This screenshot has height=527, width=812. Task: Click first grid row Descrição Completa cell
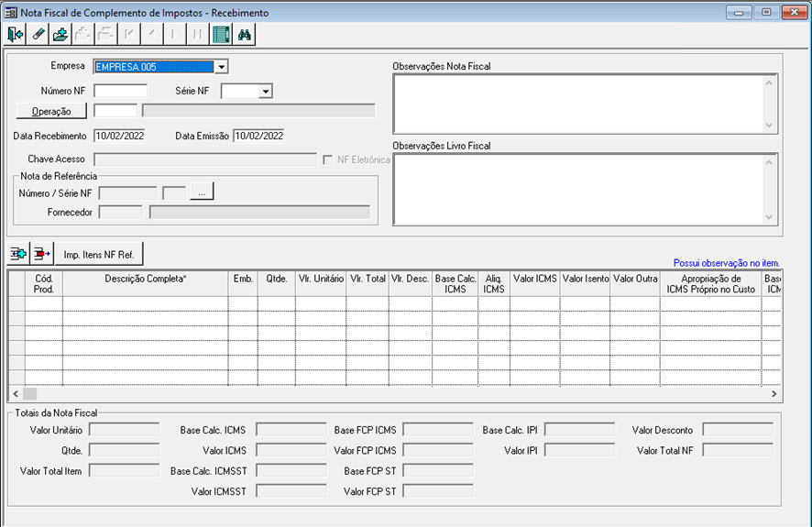(146, 304)
